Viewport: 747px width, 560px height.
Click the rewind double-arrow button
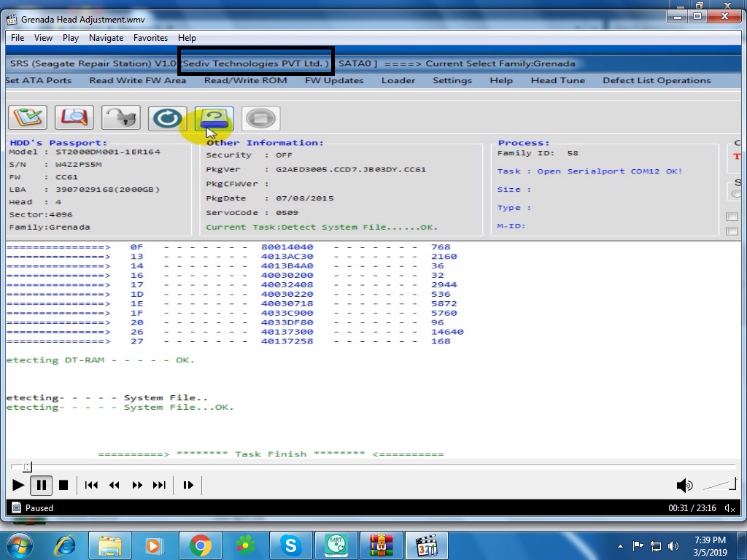pyautogui.click(x=114, y=485)
